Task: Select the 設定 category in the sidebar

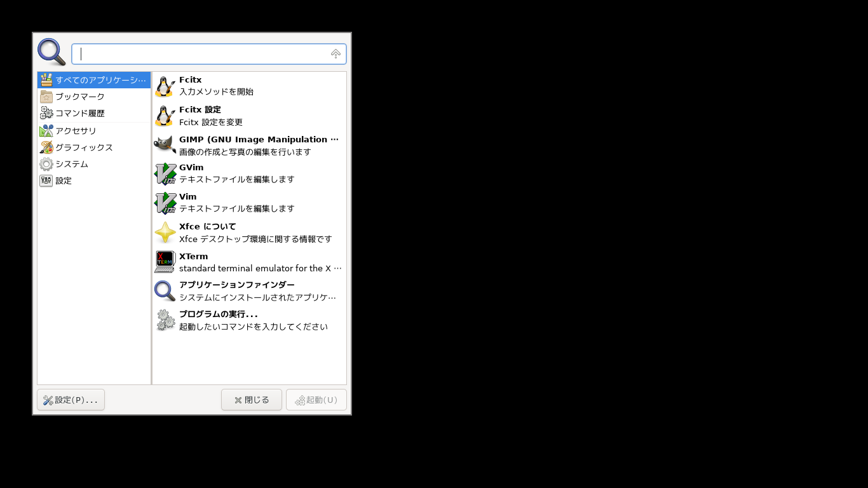Action: point(94,180)
